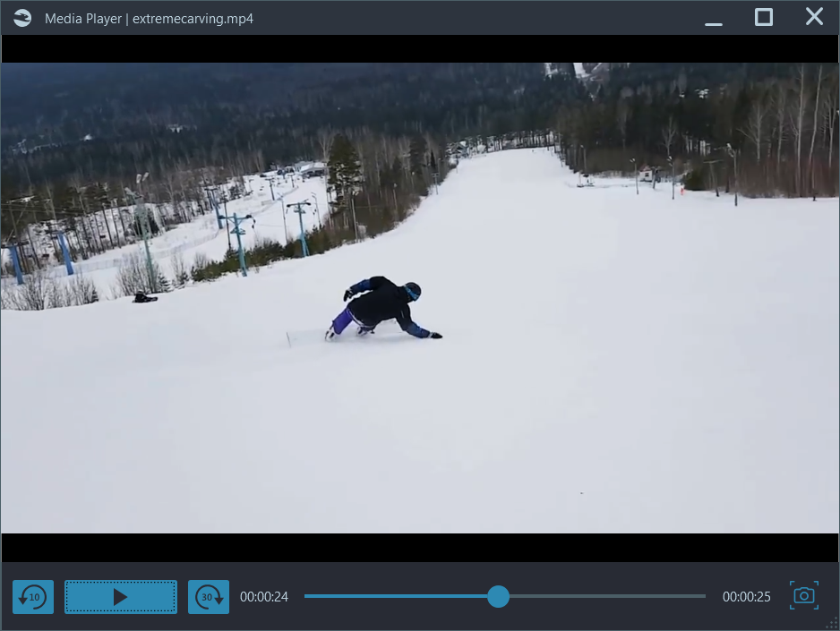Click the window title extremecarving.mp4
The width and height of the screenshot is (840, 631).
[193, 19]
